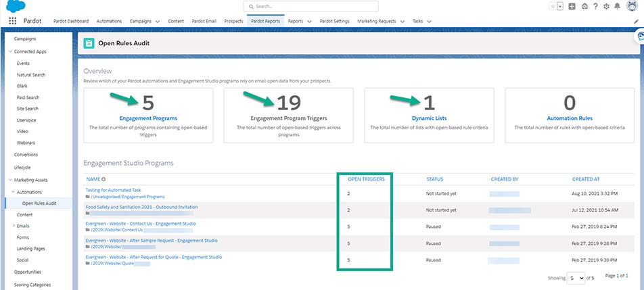
Task: Open the Trailhead guidance cloud icon
Action: point(584,7)
